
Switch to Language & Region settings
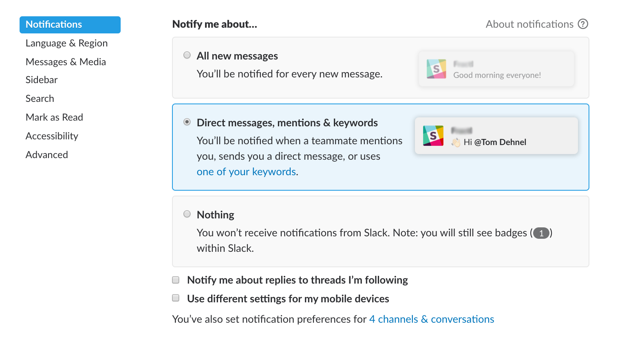tap(66, 43)
